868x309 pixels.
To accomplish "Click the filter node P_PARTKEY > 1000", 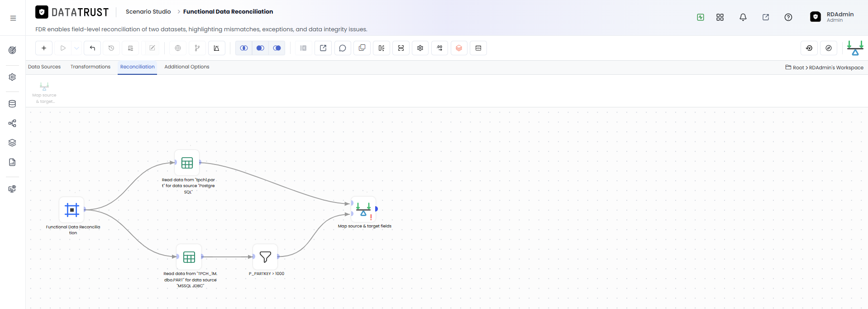I will click(x=265, y=257).
